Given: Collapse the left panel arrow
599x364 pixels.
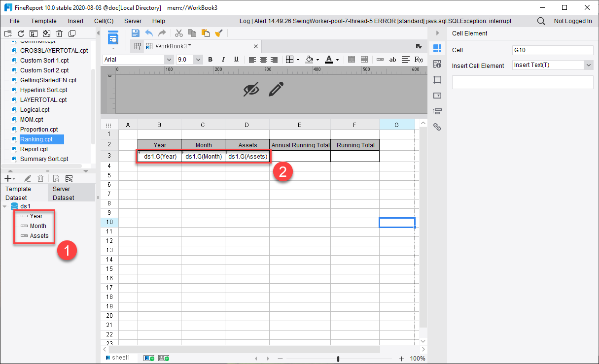Looking at the screenshot, I should 98,33.
